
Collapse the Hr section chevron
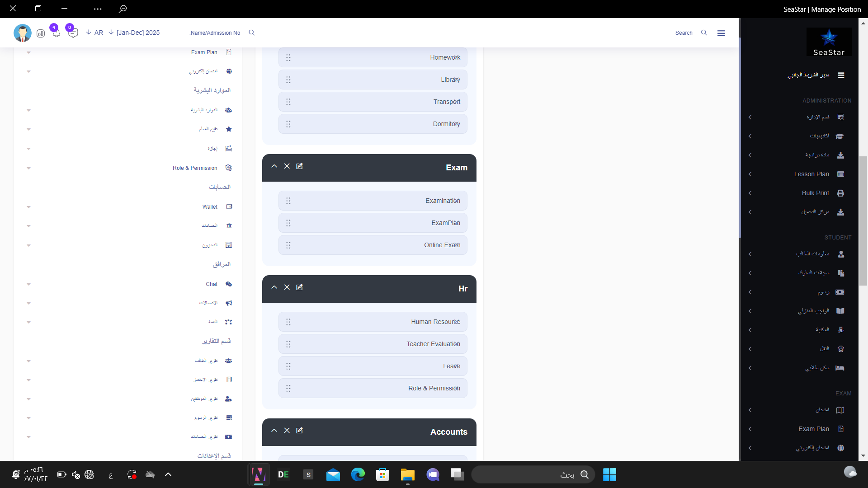(274, 287)
